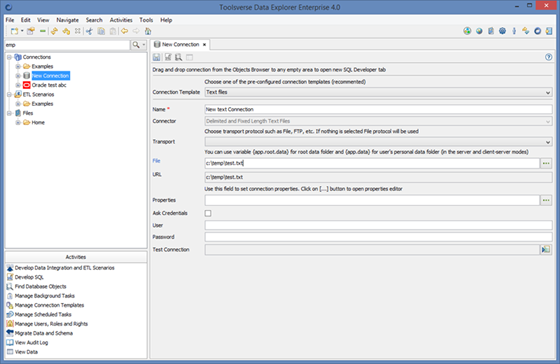Click the help question mark icon
The image size is (560, 364).
(x=549, y=57)
